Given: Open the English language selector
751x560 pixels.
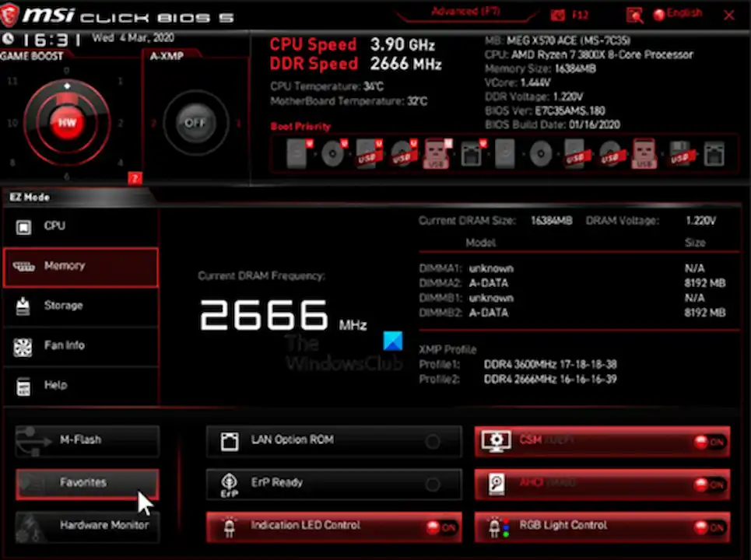Looking at the screenshot, I should [677, 14].
